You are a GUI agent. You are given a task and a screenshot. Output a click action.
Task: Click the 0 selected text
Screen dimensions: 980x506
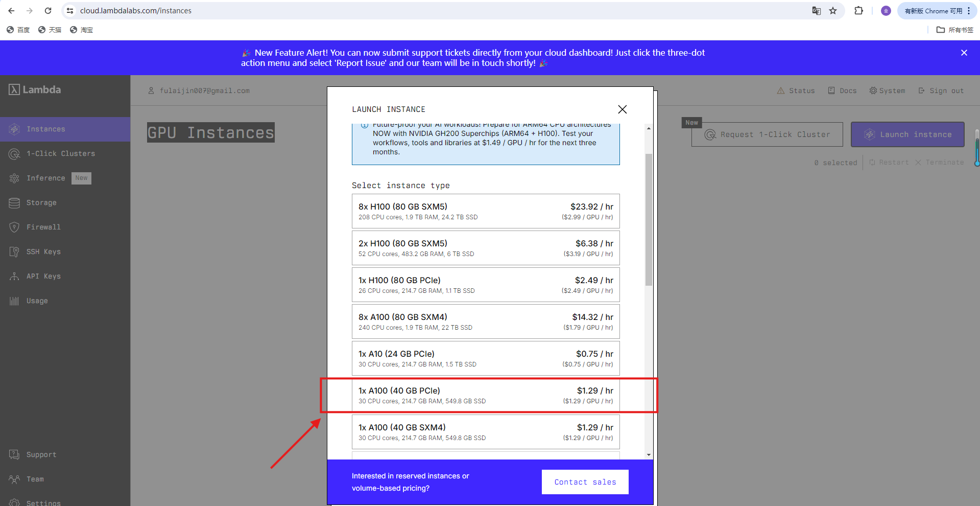836,163
